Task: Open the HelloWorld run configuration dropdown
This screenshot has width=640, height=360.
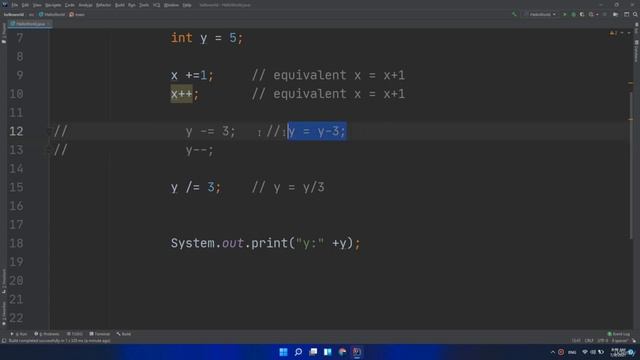Action: click(x=540, y=14)
